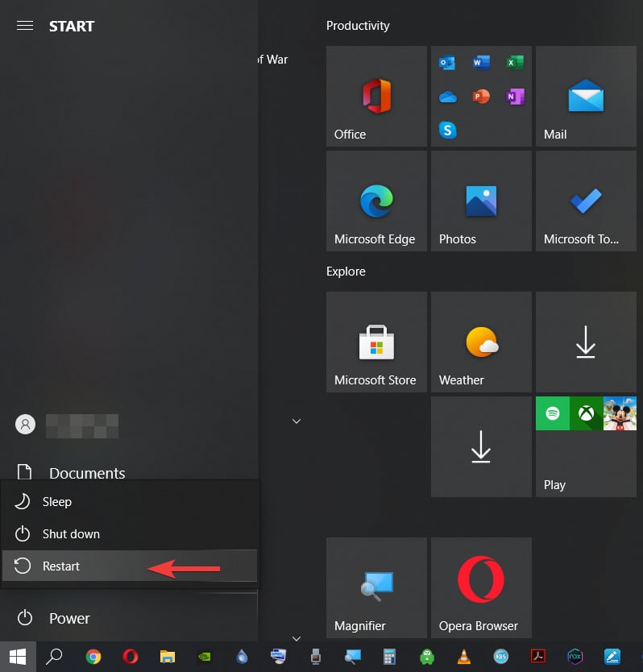Click the Power button
This screenshot has height=672, width=643.
[x=129, y=618]
